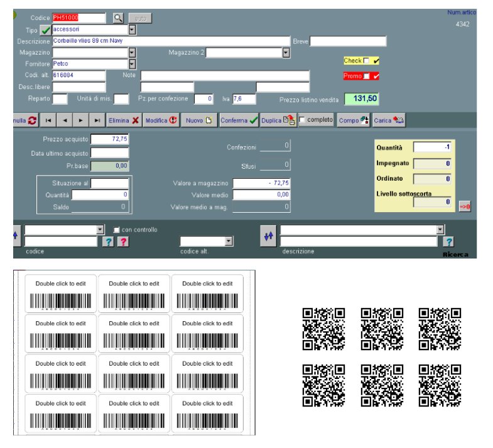Click the Nuovo new record button

coord(199,120)
